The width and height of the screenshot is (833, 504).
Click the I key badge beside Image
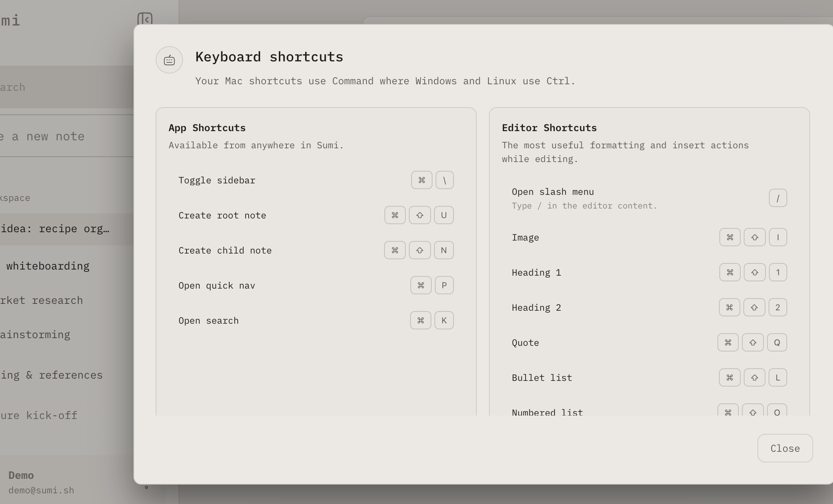[778, 237]
